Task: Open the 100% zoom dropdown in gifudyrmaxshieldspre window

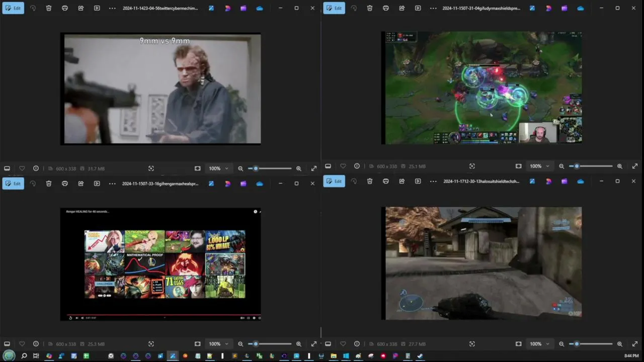Action: [x=539, y=166]
